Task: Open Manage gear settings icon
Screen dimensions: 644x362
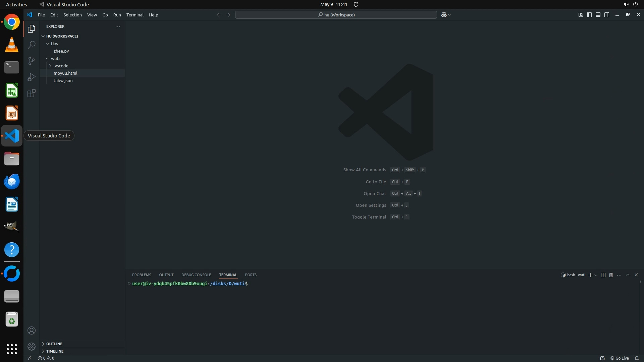Action: click(32, 346)
